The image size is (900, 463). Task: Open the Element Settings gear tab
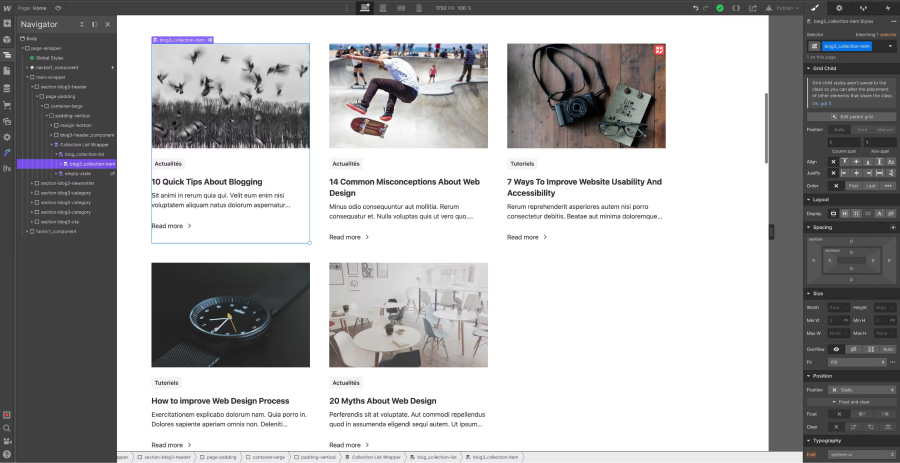[839, 8]
